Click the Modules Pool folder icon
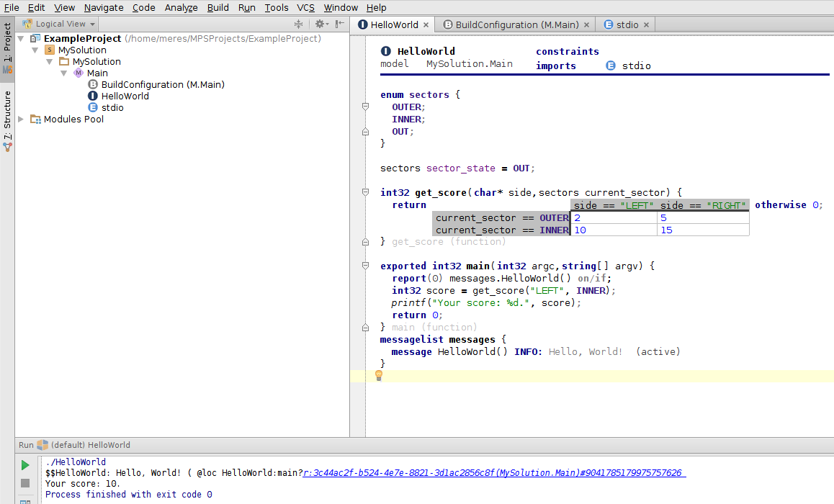This screenshot has width=834, height=504. (x=35, y=119)
